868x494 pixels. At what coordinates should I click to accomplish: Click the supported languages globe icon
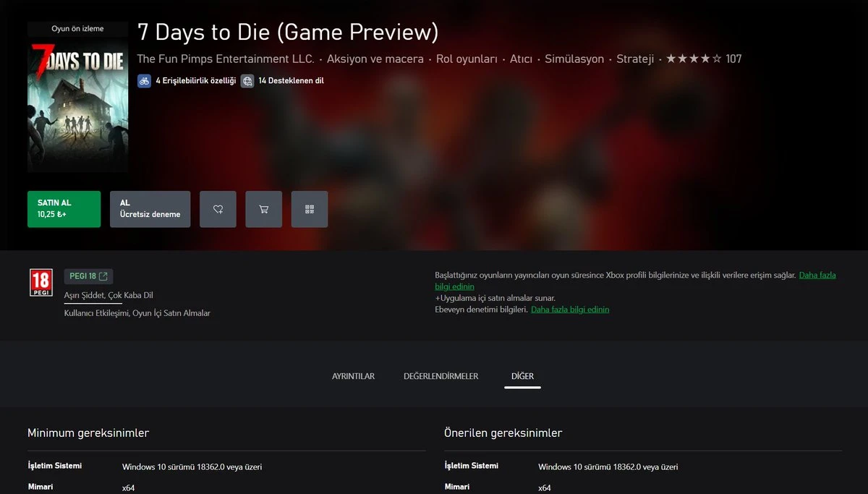click(247, 81)
